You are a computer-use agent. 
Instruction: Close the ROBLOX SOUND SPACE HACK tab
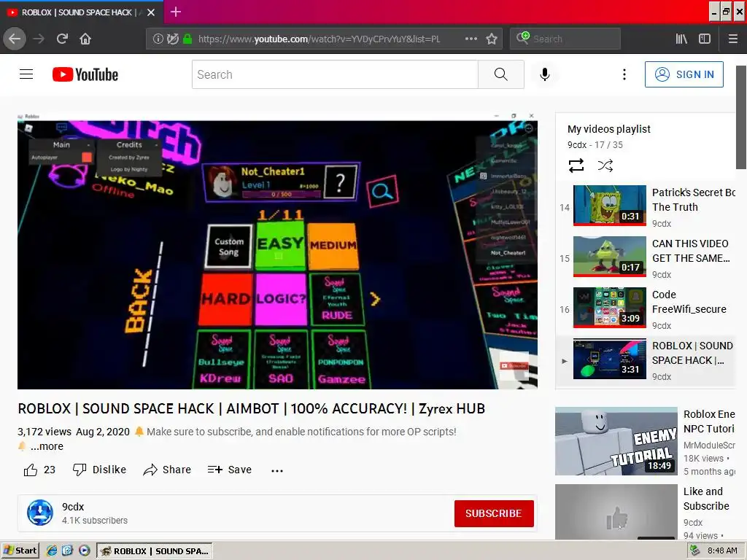pos(151,12)
